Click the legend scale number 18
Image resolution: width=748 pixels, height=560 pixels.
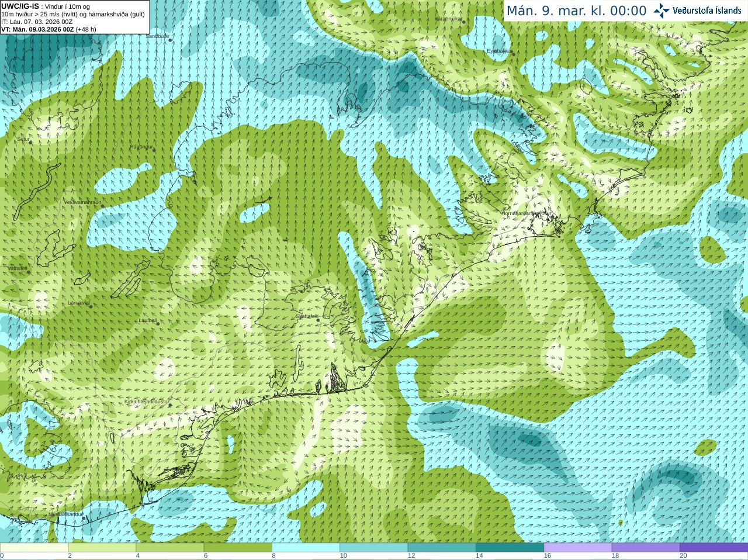[x=615, y=556]
